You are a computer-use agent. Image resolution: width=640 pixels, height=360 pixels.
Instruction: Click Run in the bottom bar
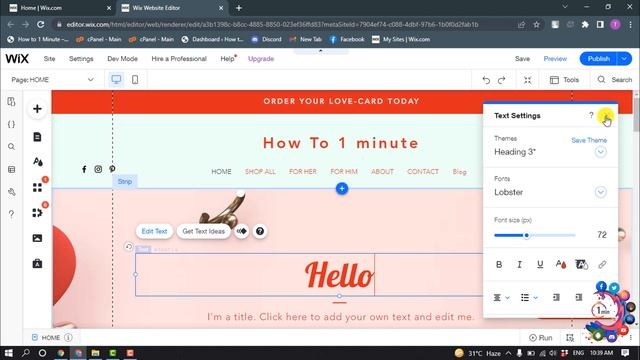coord(540,338)
